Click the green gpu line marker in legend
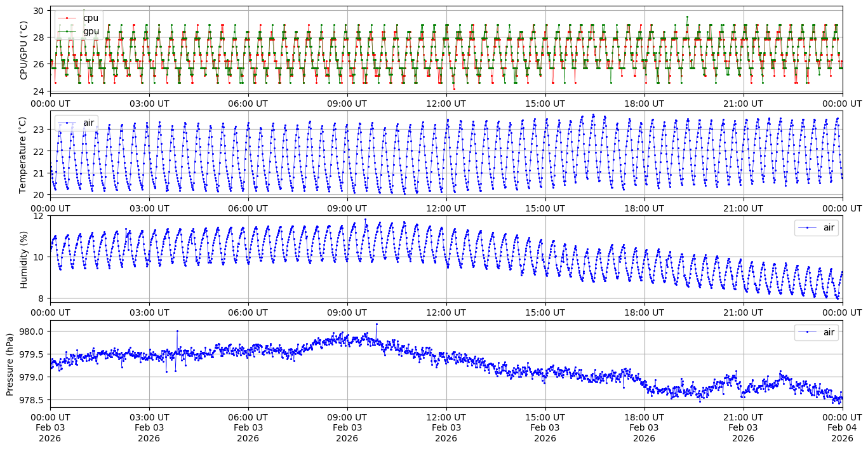The width and height of the screenshot is (868, 449). point(67,31)
